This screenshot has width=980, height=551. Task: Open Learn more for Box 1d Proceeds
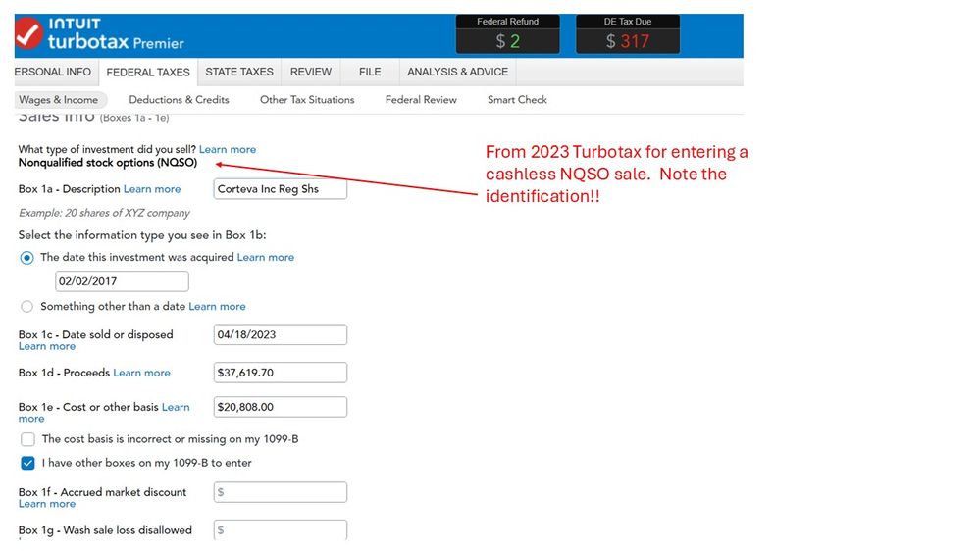pyautogui.click(x=142, y=373)
